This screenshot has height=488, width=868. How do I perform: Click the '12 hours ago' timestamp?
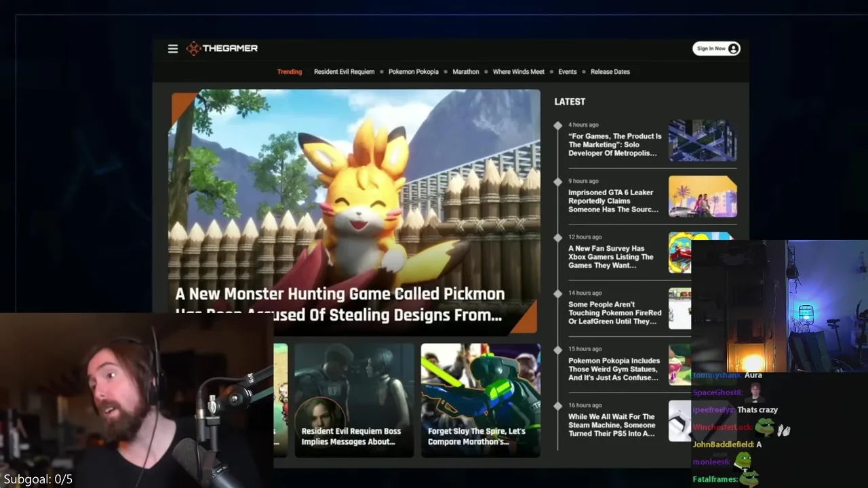coord(585,237)
